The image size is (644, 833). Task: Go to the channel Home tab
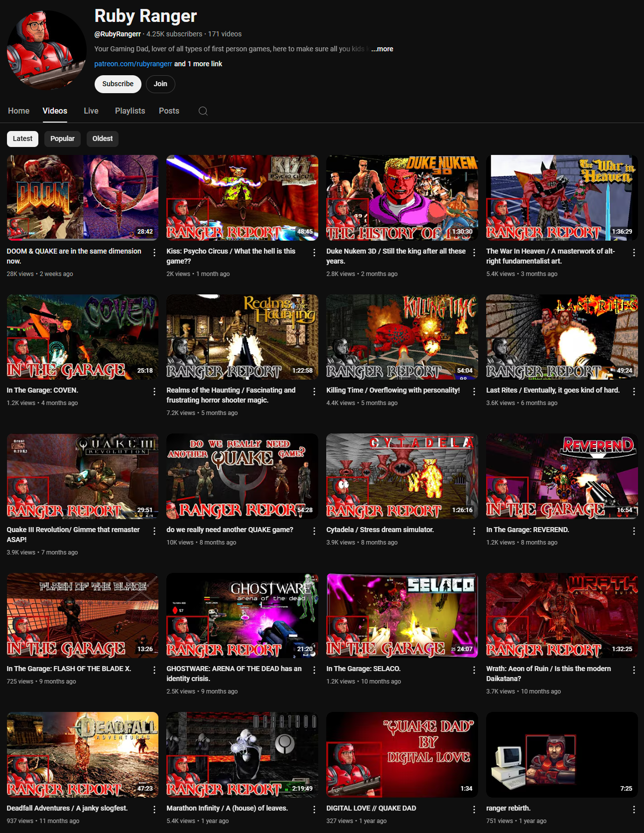(18, 111)
